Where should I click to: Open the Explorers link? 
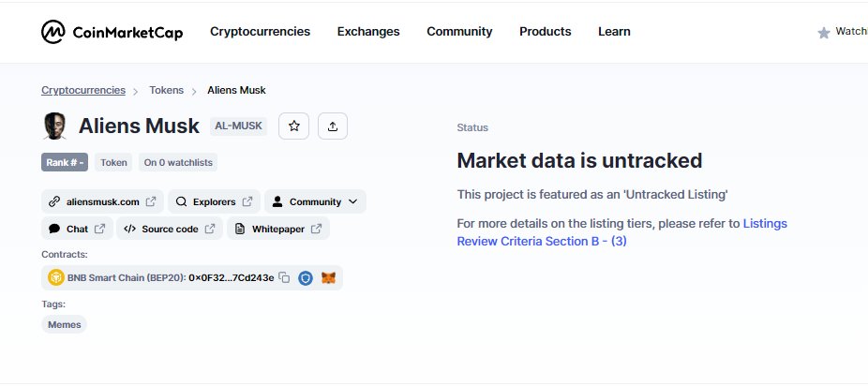coord(214,201)
